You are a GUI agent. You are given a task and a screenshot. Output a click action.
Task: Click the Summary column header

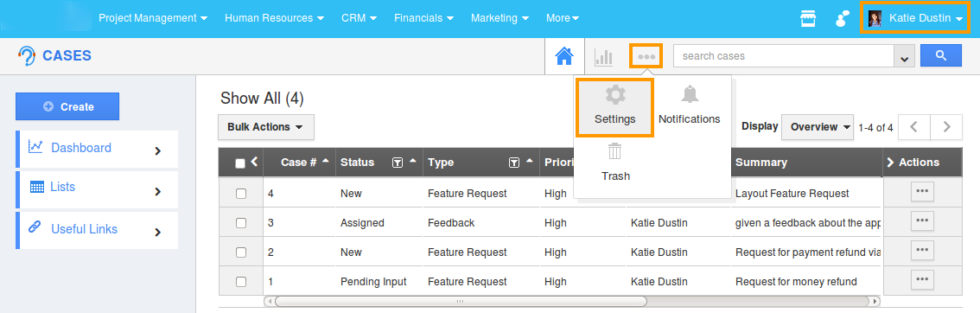[x=761, y=163]
